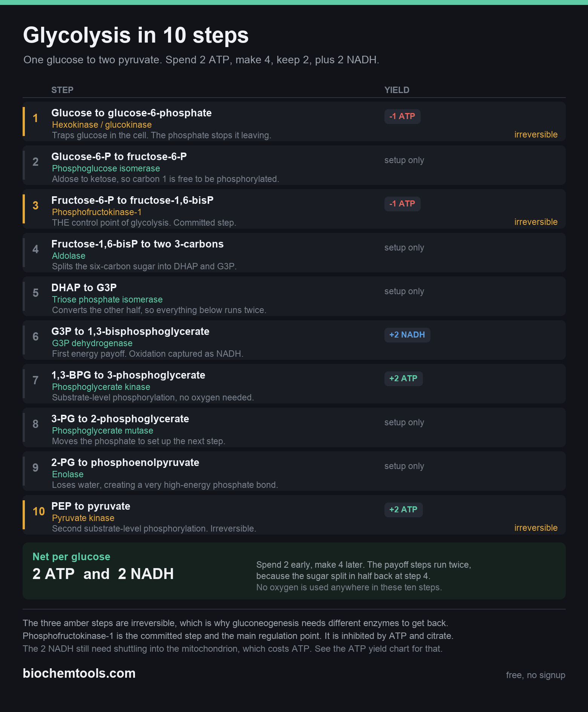Viewport: 588px width, 712px height.
Task: Click the -1 ATP badge for step 1
Action: 402,116
